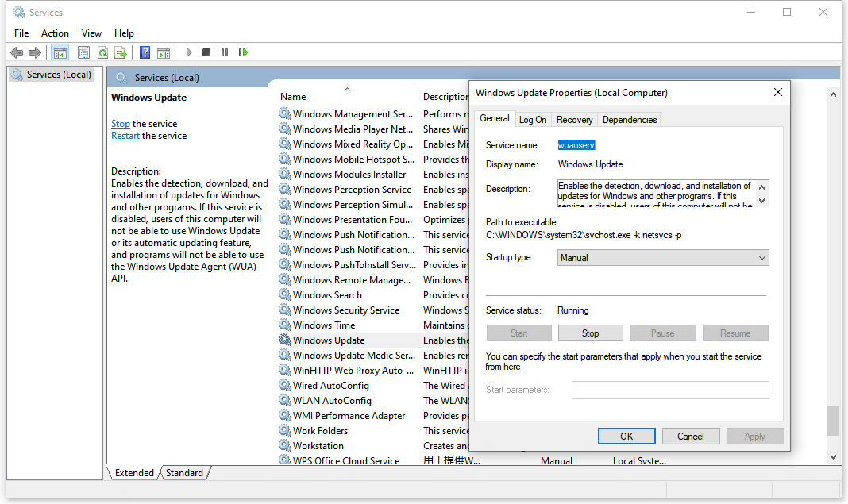Switch to the Standard view tab at the bottom
The image size is (848, 504).
point(184,473)
